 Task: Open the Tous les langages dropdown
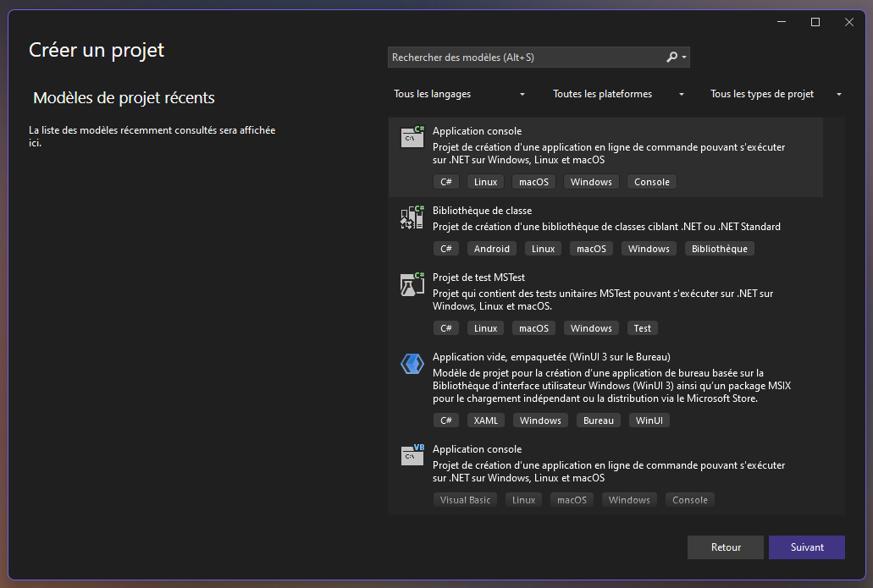(x=457, y=94)
